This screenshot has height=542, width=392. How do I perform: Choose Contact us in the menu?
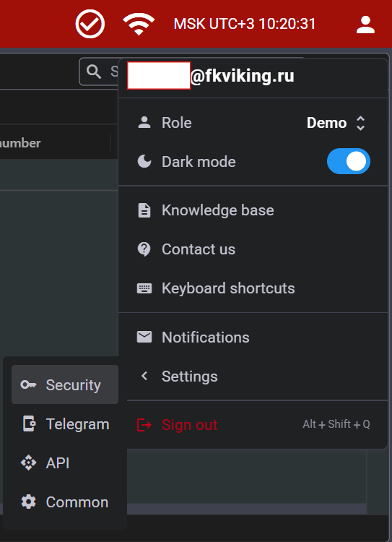pyautogui.click(x=253, y=249)
